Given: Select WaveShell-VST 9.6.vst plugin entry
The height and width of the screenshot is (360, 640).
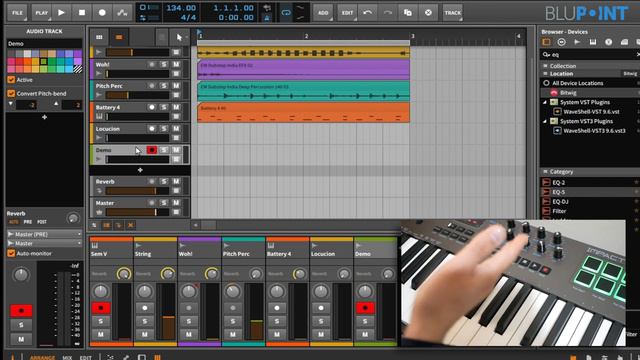Looking at the screenshot, I should point(591,111).
